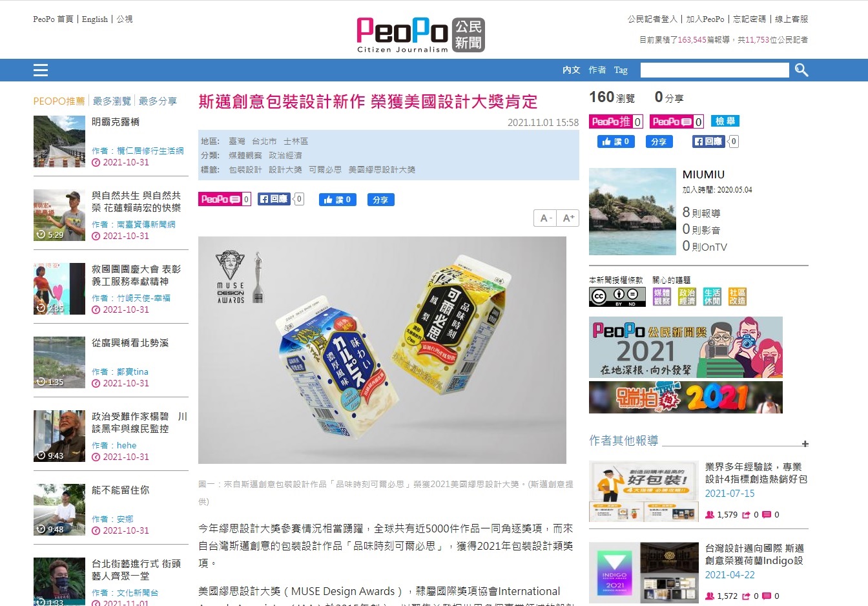Open 政治受難作家楊碧川 video thumbnail

(59, 436)
